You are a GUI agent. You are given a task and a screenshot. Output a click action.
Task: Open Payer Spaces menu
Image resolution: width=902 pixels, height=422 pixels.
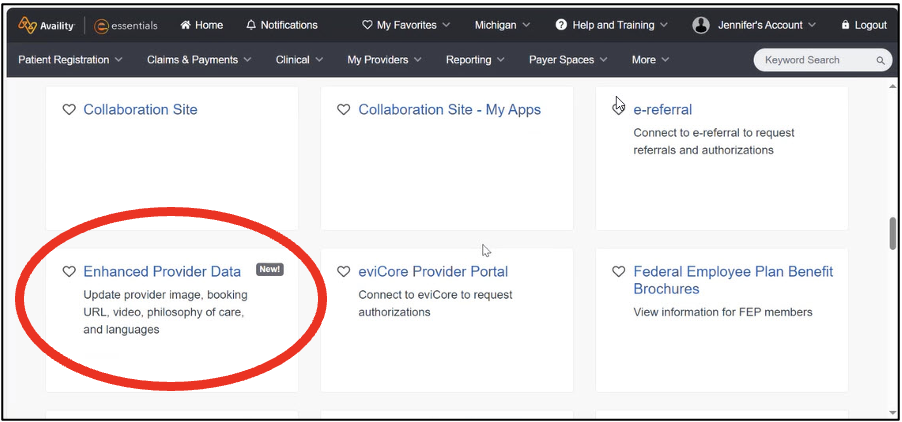point(568,60)
